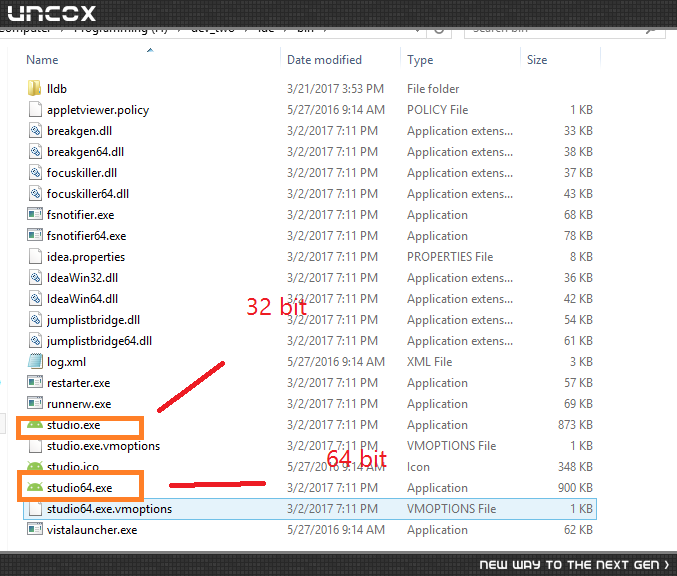
Task: Click the IdeaWin64.dll icon
Action: tap(35, 298)
